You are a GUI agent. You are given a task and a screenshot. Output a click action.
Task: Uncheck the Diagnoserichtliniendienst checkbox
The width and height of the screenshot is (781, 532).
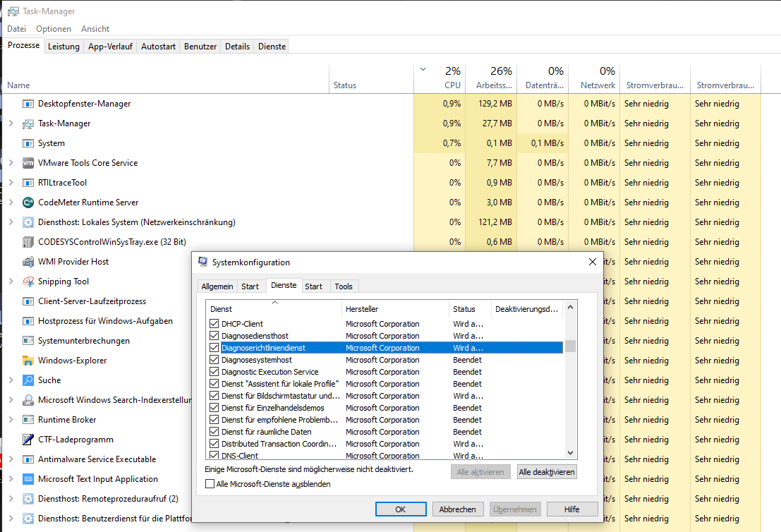(x=214, y=348)
